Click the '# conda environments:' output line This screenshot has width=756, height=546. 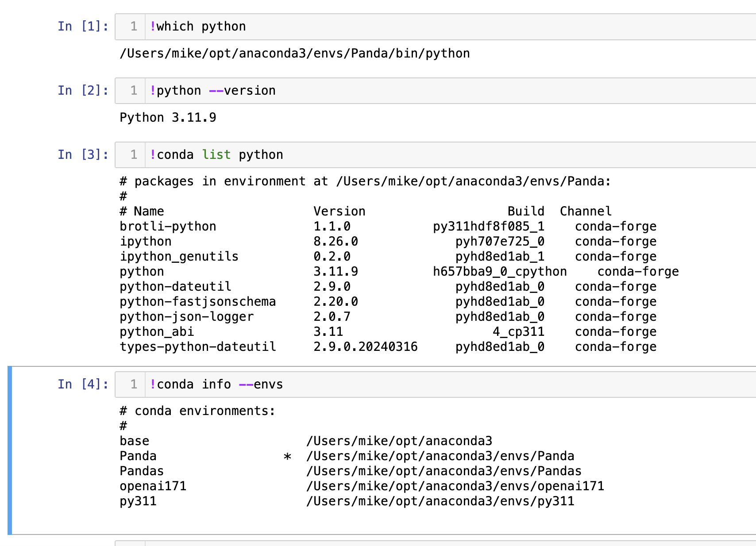click(x=197, y=411)
